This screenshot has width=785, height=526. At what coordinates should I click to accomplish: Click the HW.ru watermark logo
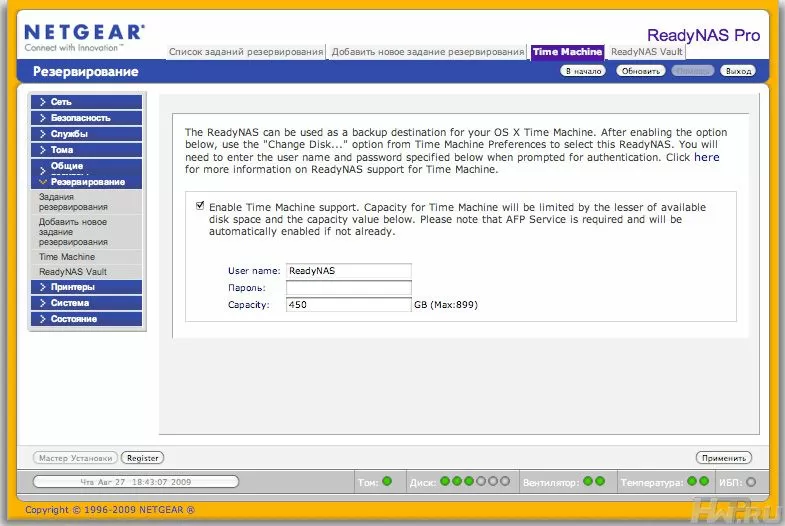(736, 510)
